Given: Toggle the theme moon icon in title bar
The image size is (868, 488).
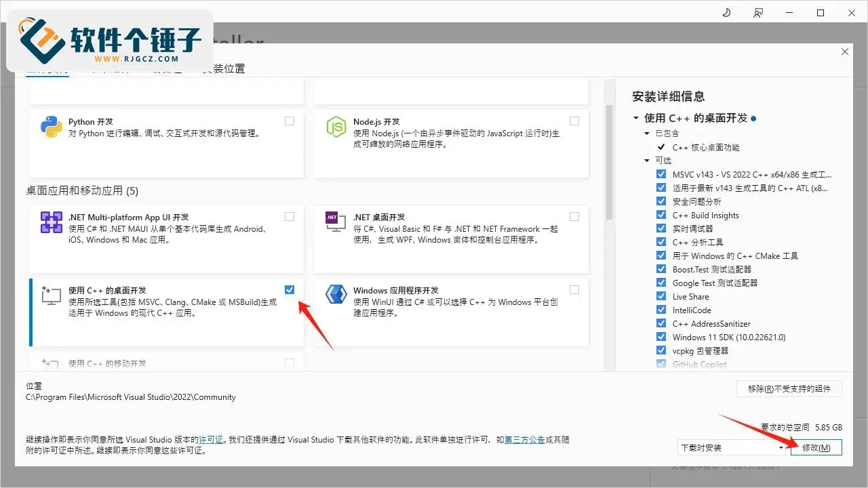Looking at the screenshot, I should pyautogui.click(x=726, y=13).
